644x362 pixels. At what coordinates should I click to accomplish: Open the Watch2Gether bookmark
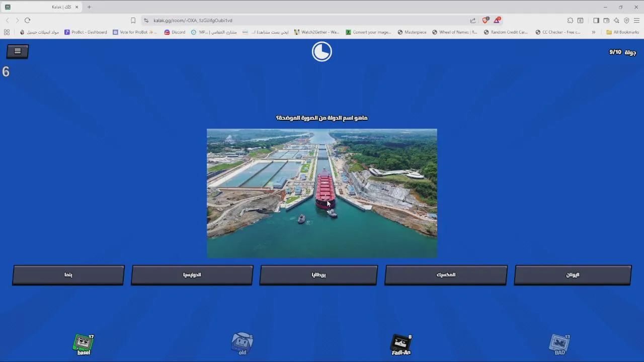pos(317,32)
